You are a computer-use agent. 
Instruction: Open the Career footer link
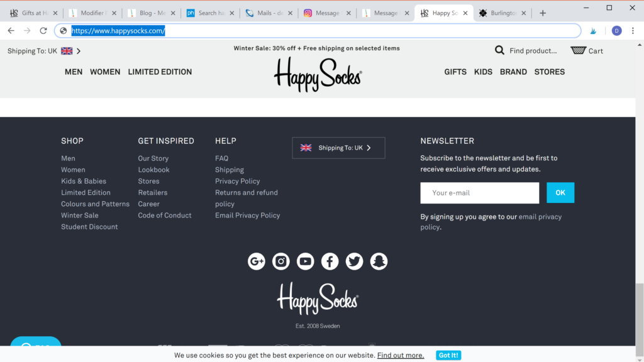click(148, 204)
